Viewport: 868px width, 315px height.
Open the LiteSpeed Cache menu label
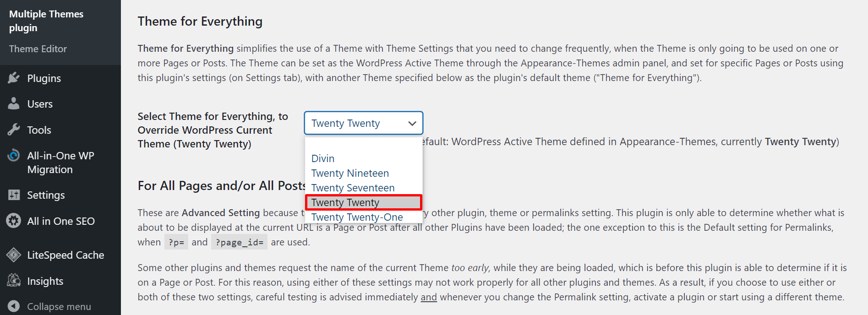pyautogui.click(x=66, y=255)
